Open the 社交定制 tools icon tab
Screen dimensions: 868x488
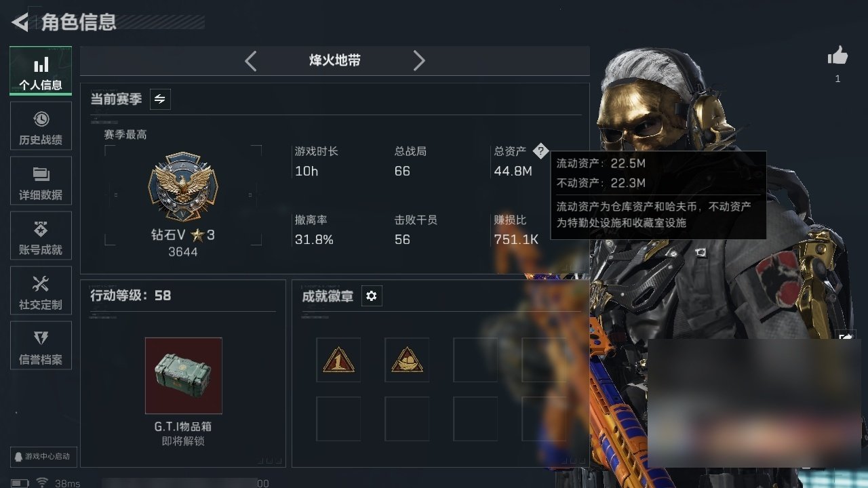(41, 291)
